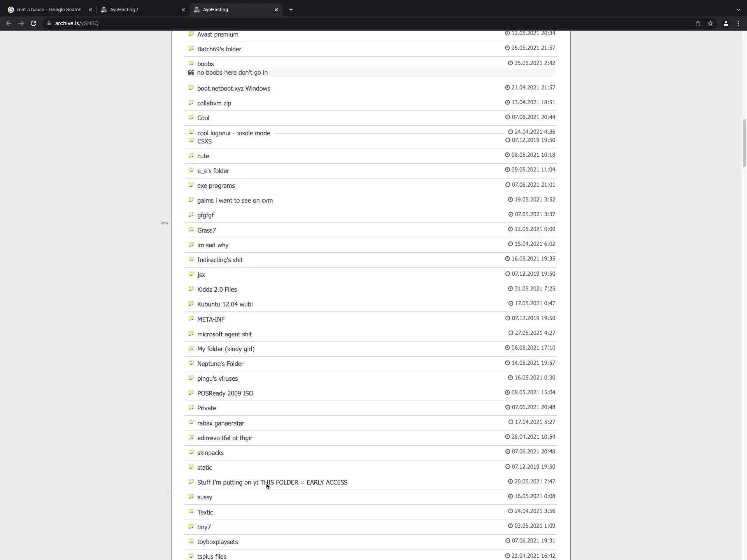Switch to AyeHosting / tab

140,10
